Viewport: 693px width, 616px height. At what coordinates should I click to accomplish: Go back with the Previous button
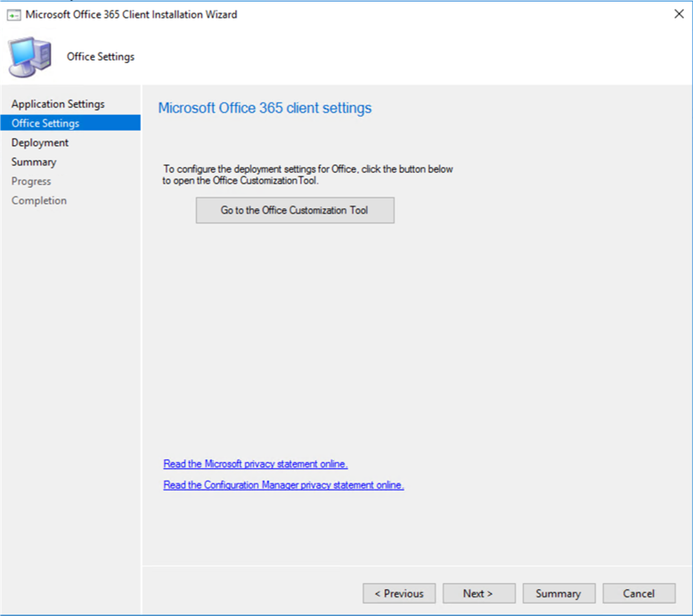[x=399, y=594]
